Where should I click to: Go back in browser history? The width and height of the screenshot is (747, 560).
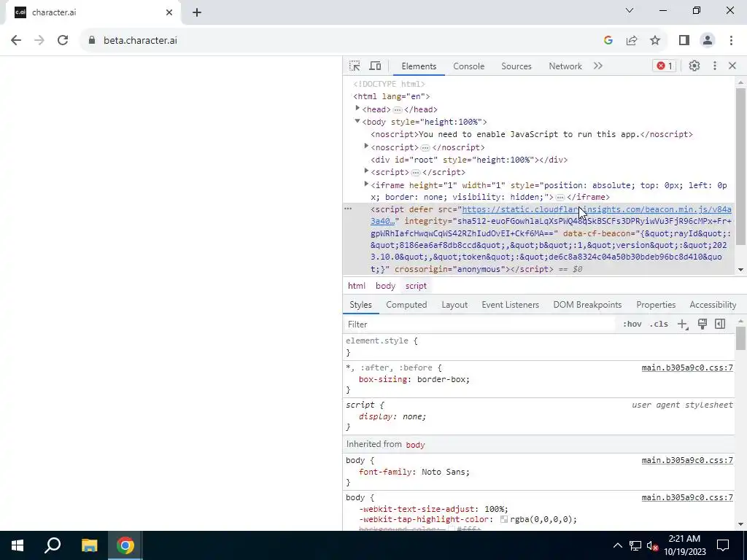point(16,40)
